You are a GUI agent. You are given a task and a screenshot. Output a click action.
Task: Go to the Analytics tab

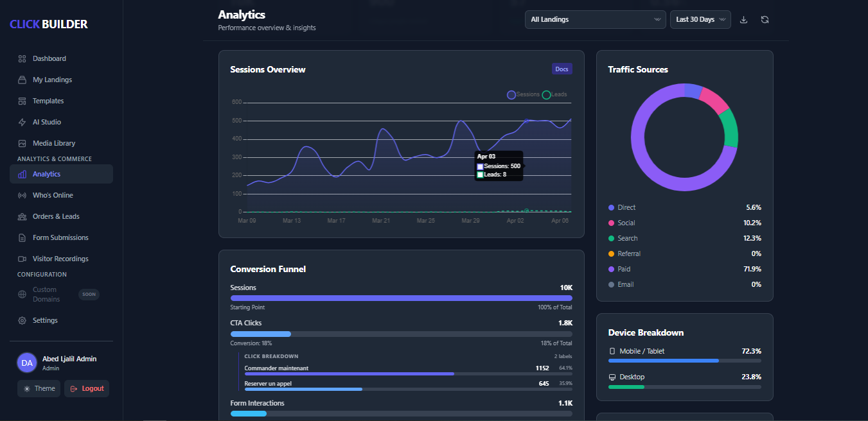coord(46,173)
